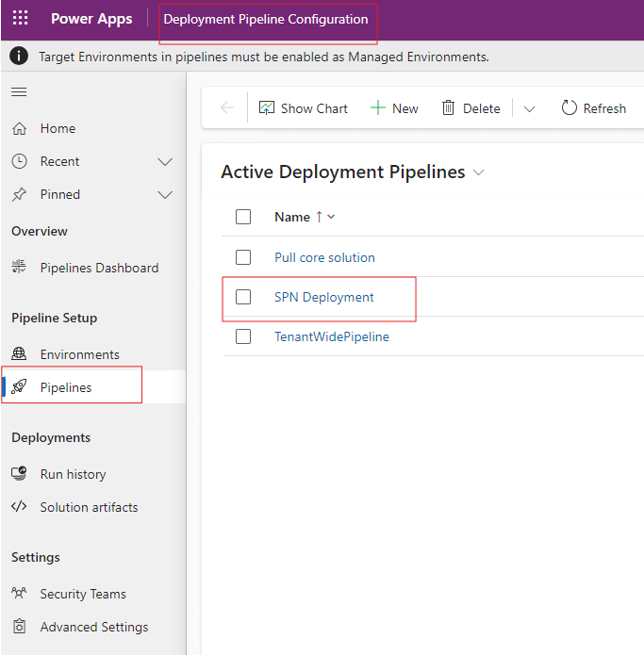
Task: Tick the Pull core solution checkbox
Action: (x=243, y=257)
